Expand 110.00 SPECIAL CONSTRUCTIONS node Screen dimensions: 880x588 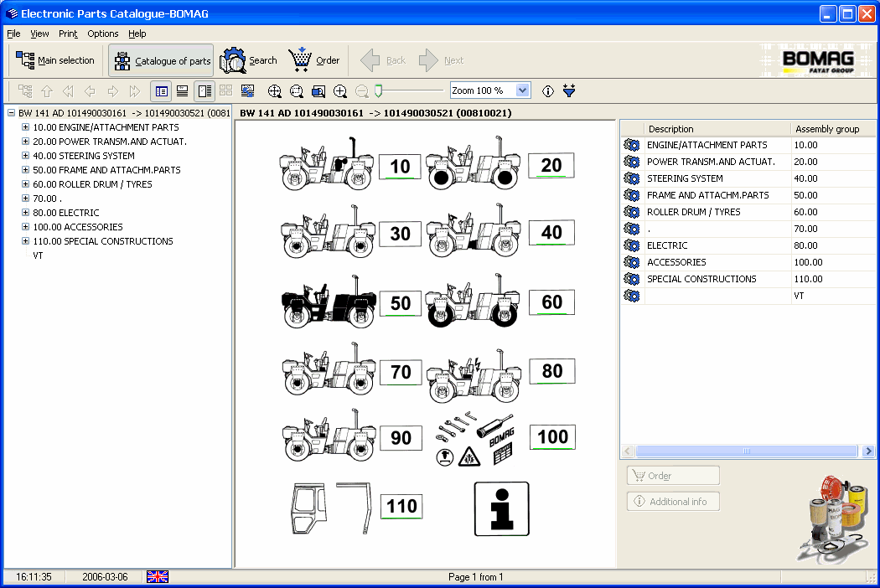click(25, 240)
